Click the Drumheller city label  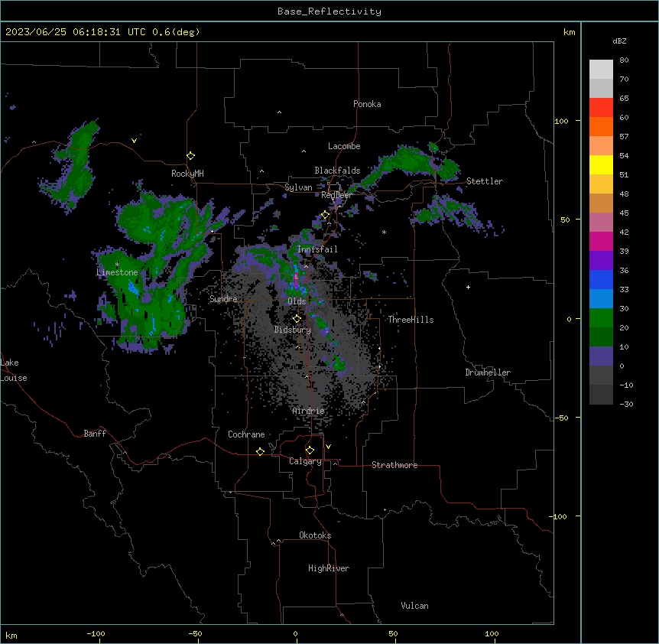(488, 372)
